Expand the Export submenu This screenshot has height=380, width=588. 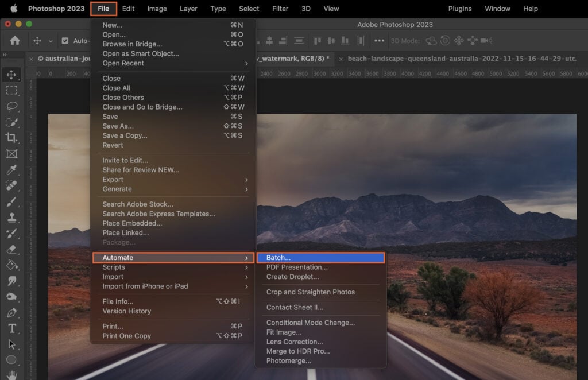[113, 179]
